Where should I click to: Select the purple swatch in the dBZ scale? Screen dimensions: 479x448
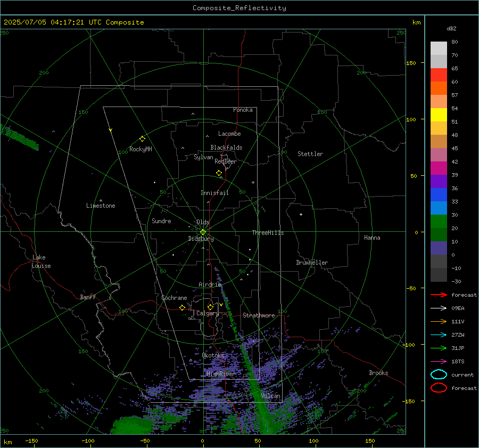439,181
